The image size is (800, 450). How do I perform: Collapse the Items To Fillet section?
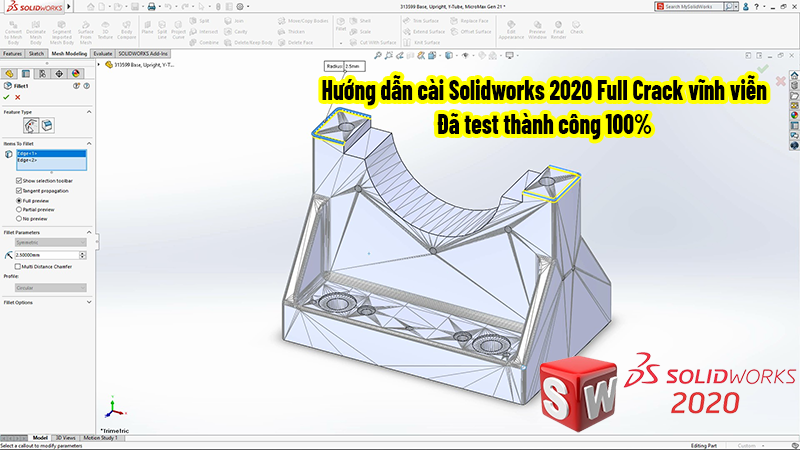point(89,143)
